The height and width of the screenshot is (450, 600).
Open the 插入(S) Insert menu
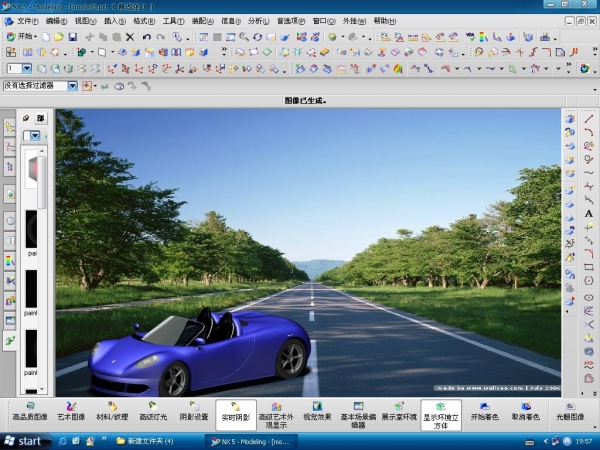point(115,21)
